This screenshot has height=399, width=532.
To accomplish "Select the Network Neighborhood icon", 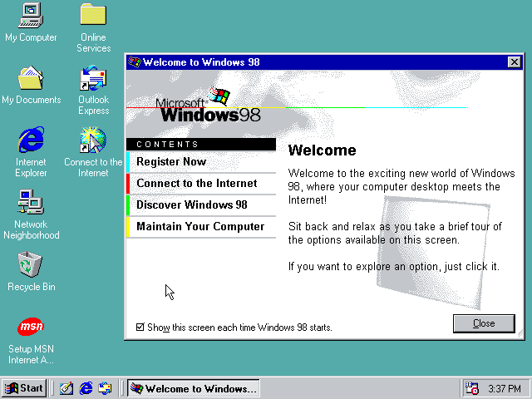I will coord(31,202).
